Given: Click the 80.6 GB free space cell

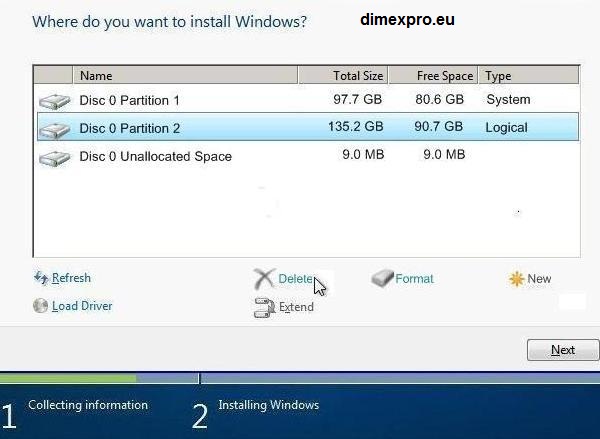Looking at the screenshot, I should click(x=440, y=100).
